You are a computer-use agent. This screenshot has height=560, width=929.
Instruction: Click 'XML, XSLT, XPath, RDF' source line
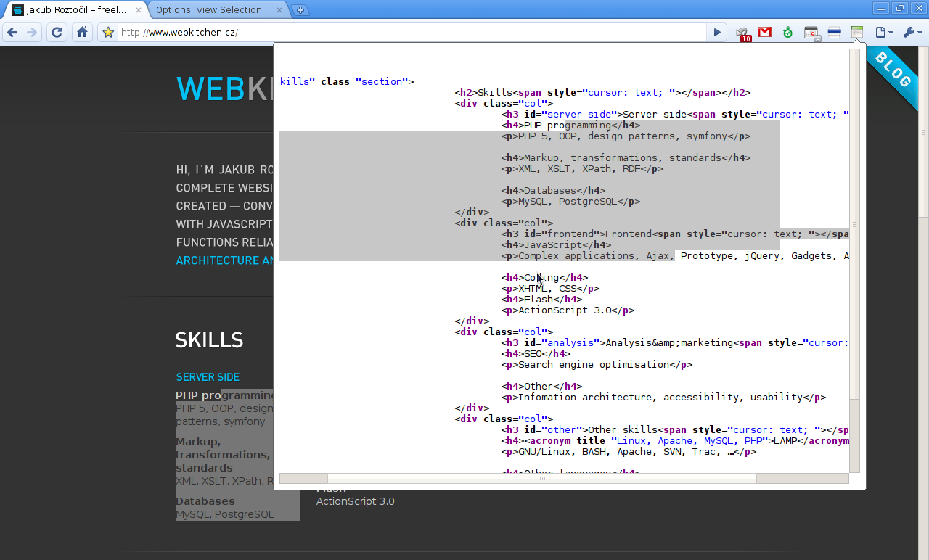tap(582, 168)
